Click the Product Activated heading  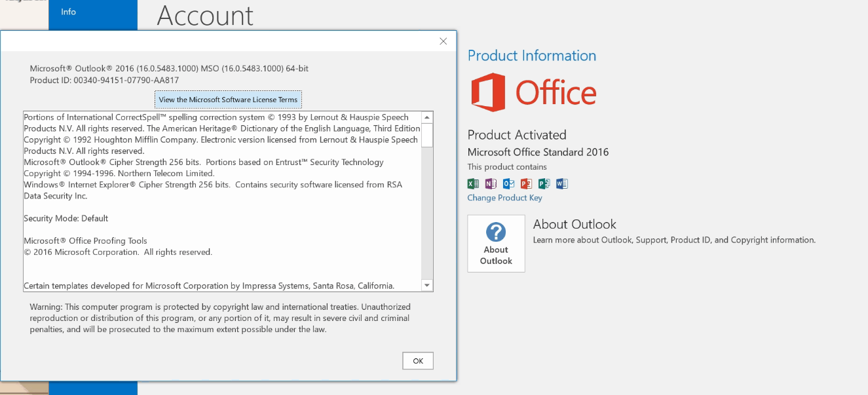click(517, 135)
